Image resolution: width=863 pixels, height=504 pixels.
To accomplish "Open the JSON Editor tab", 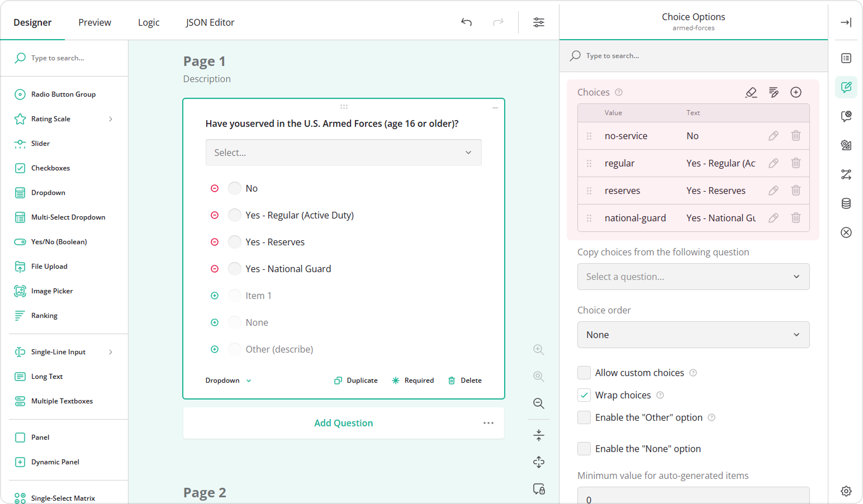I will click(x=210, y=22).
